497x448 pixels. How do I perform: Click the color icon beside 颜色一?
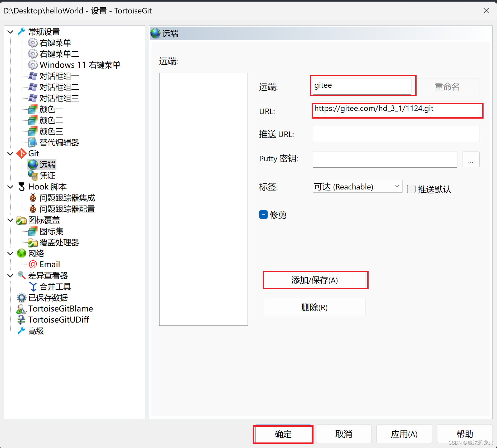(x=33, y=109)
